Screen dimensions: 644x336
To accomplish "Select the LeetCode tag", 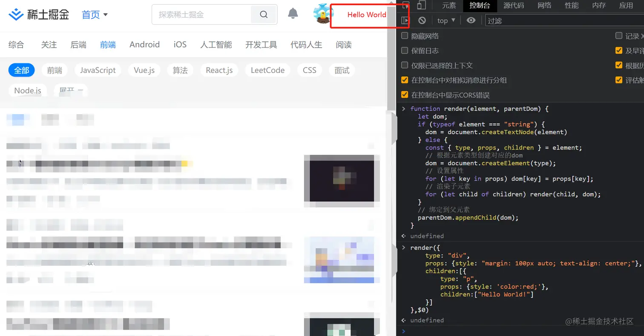I will click(x=267, y=70).
